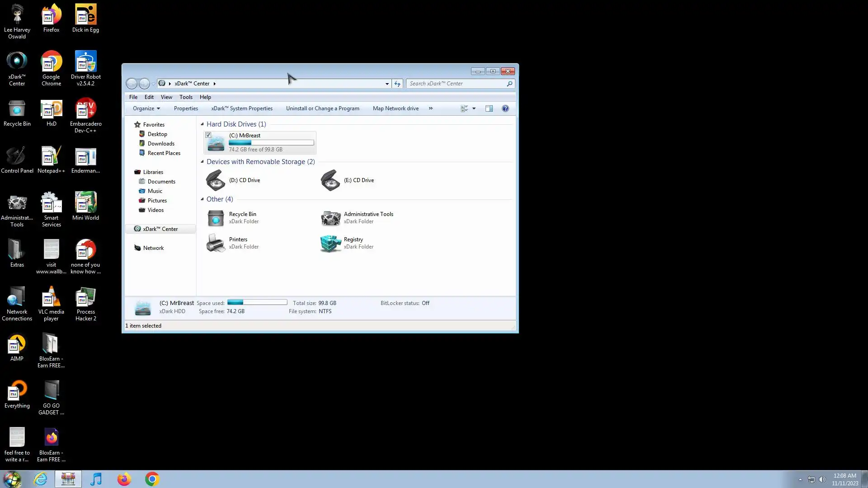This screenshot has height=488, width=868.
Task: Open the change view dropdown arrow
Action: click(x=474, y=108)
